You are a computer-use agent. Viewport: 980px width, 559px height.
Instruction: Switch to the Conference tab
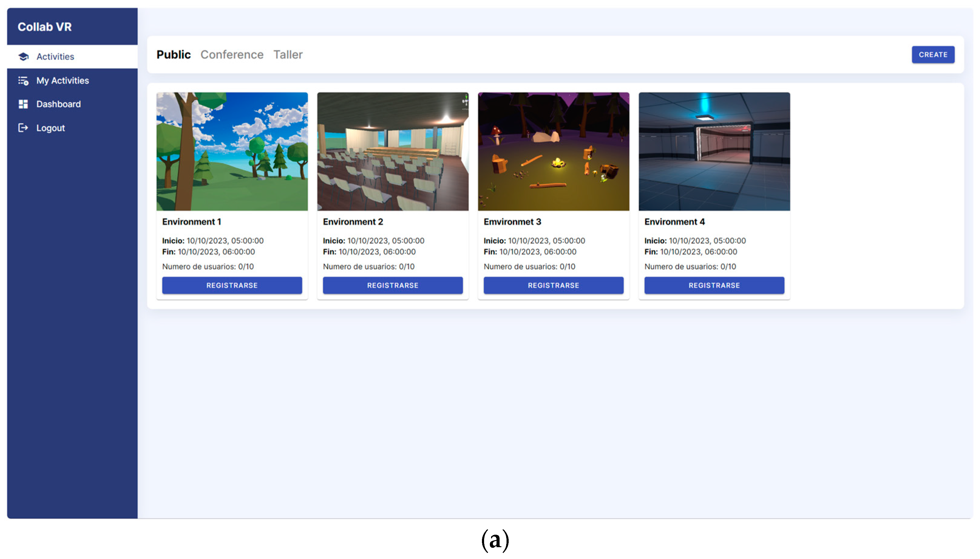click(x=232, y=55)
